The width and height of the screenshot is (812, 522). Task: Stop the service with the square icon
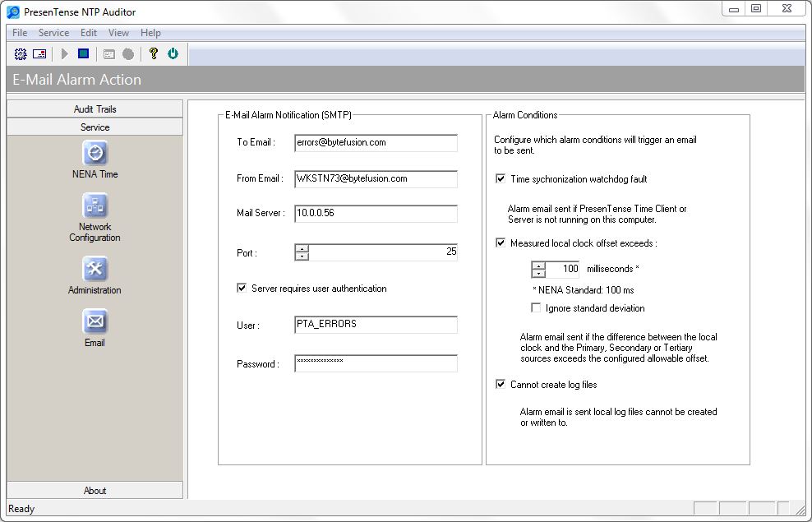click(83, 53)
